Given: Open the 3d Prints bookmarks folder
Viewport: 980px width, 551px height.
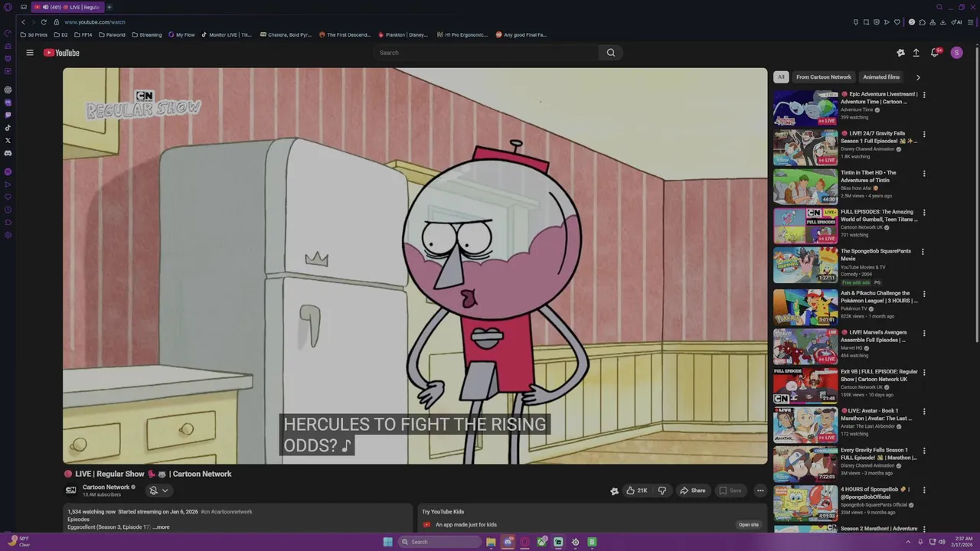Looking at the screenshot, I should coord(34,34).
